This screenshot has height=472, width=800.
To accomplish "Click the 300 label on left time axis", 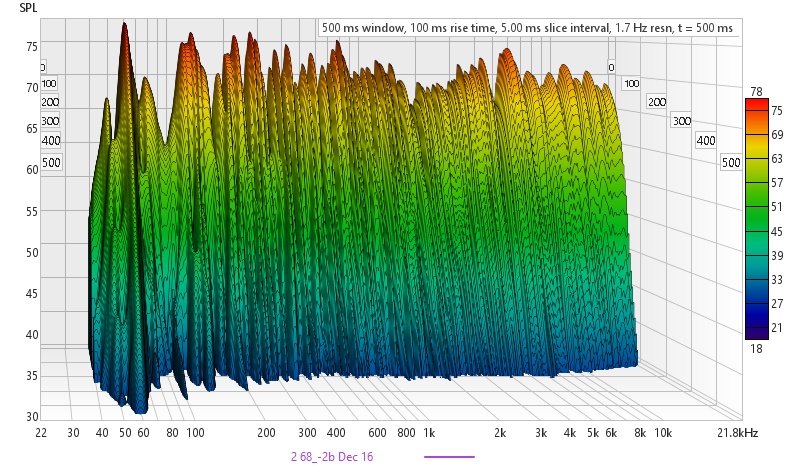I will pyautogui.click(x=48, y=123).
